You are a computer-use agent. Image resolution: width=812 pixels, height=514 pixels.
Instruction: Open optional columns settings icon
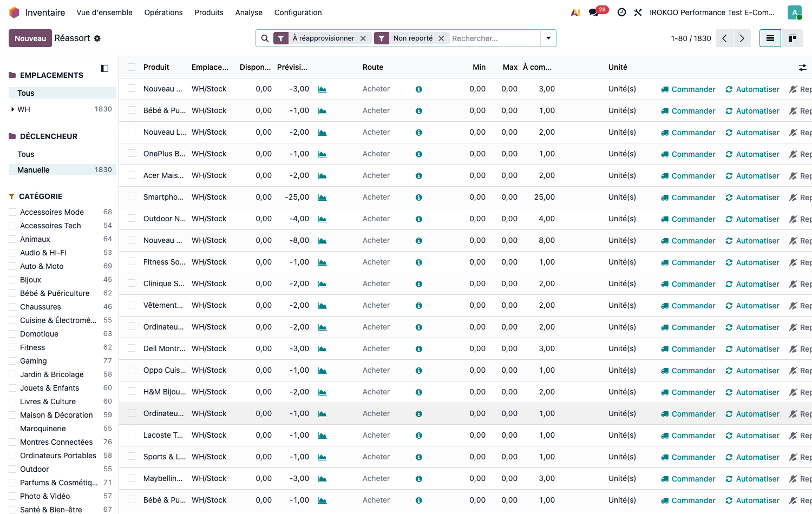pyautogui.click(x=802, y=68)
